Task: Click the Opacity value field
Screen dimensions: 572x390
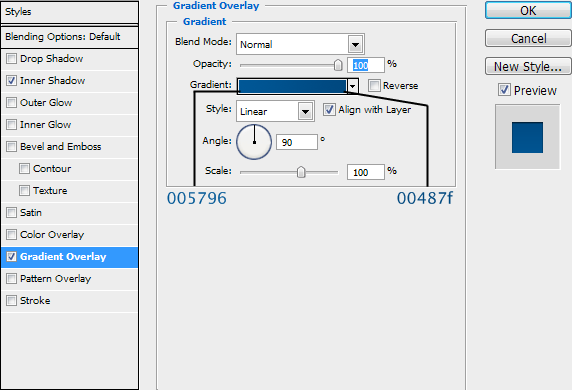Action: pos(366,65)
